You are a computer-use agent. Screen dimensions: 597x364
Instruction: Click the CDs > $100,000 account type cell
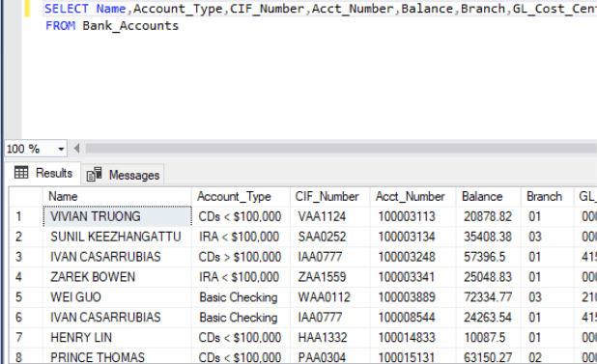point(241,257)
